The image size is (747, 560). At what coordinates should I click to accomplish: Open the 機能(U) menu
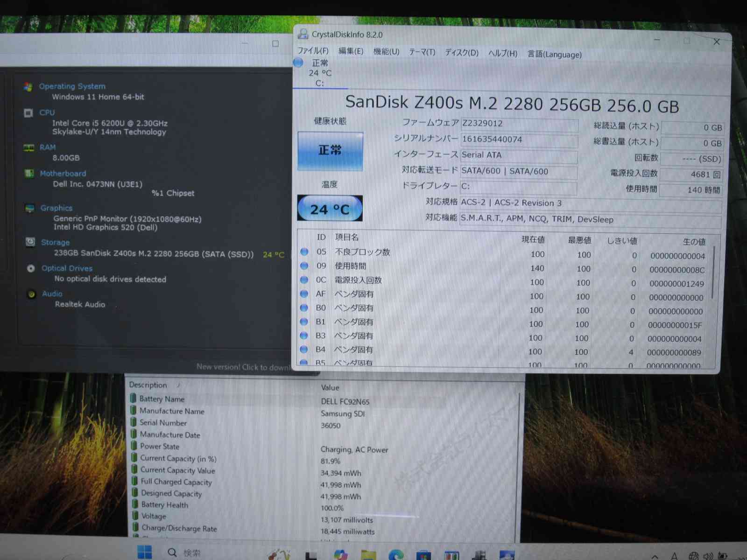click(x=386, y=52)
